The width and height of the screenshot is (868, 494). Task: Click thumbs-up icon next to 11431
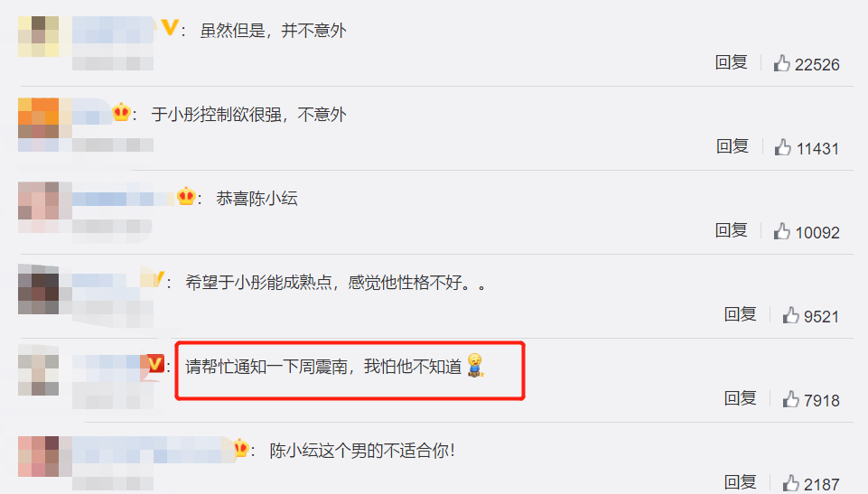tap(783, 147)
